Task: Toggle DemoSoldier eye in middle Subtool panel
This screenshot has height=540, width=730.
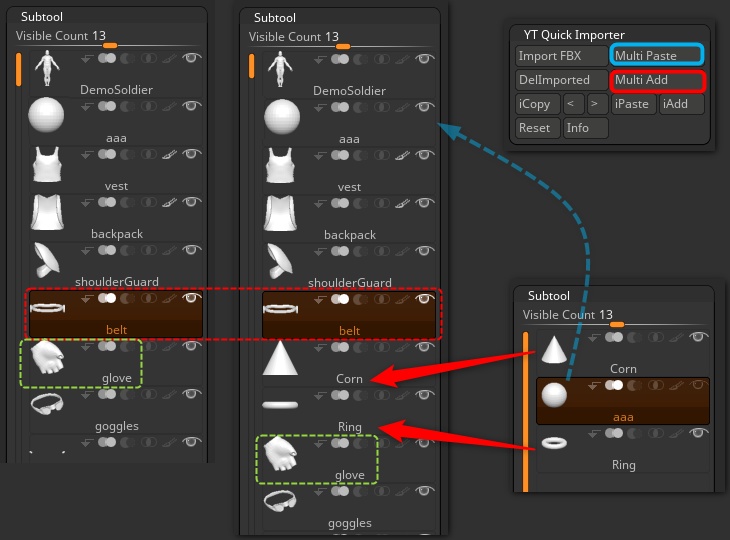Action: point(424,59)
